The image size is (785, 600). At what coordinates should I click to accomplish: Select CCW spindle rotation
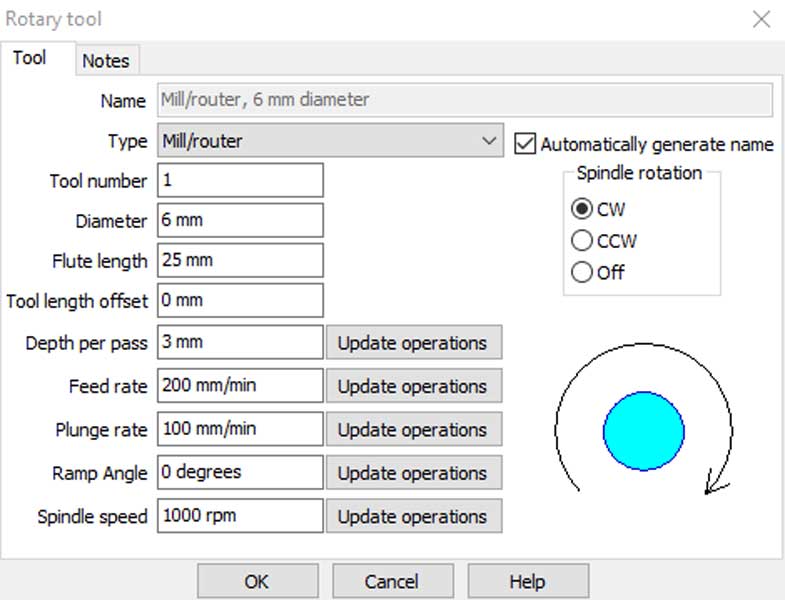point(582,240)
